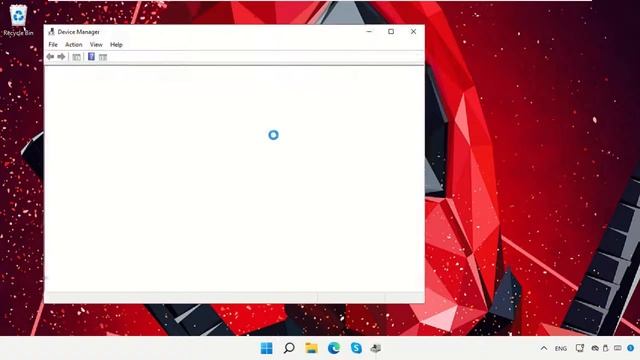Open the Help menu
Screen dimensions: 640x360
click(x=116, y=44)
